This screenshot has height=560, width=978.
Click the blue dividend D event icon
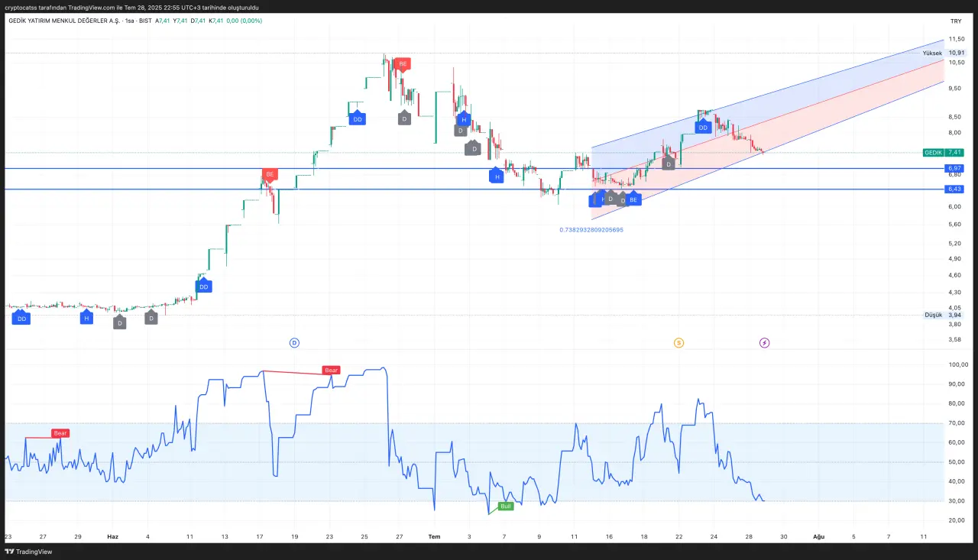tap(294, 343)
